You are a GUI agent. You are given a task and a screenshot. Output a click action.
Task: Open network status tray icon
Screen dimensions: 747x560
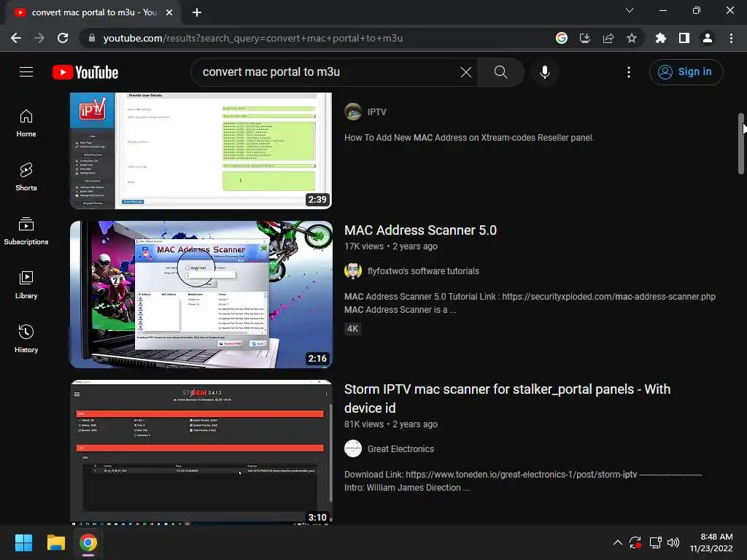coord(656,542)
